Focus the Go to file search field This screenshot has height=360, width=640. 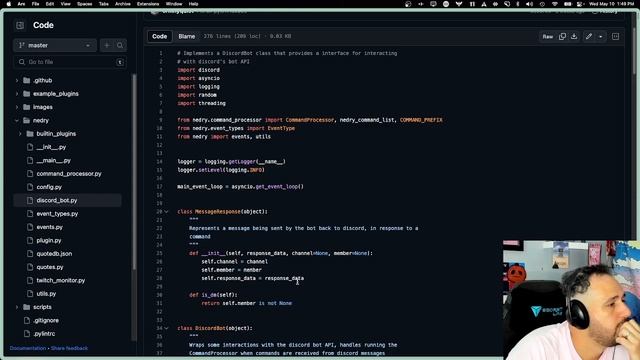pyautogui.click(x=70, y=62)
